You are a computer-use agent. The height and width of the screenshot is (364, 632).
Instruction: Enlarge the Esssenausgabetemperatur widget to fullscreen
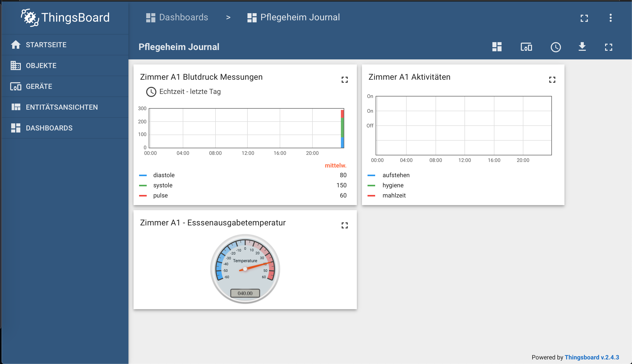[344, 225]
